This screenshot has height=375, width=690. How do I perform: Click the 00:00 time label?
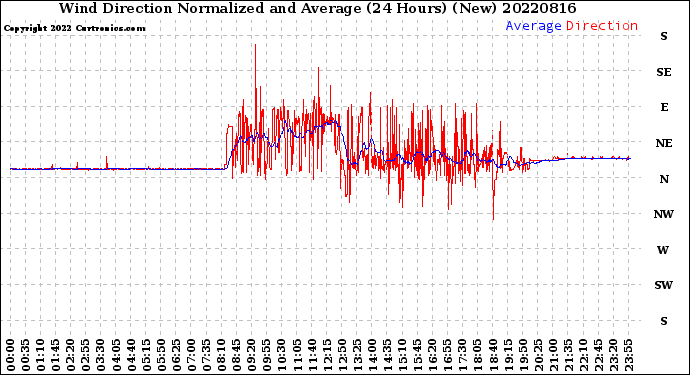tap(11, 355)
